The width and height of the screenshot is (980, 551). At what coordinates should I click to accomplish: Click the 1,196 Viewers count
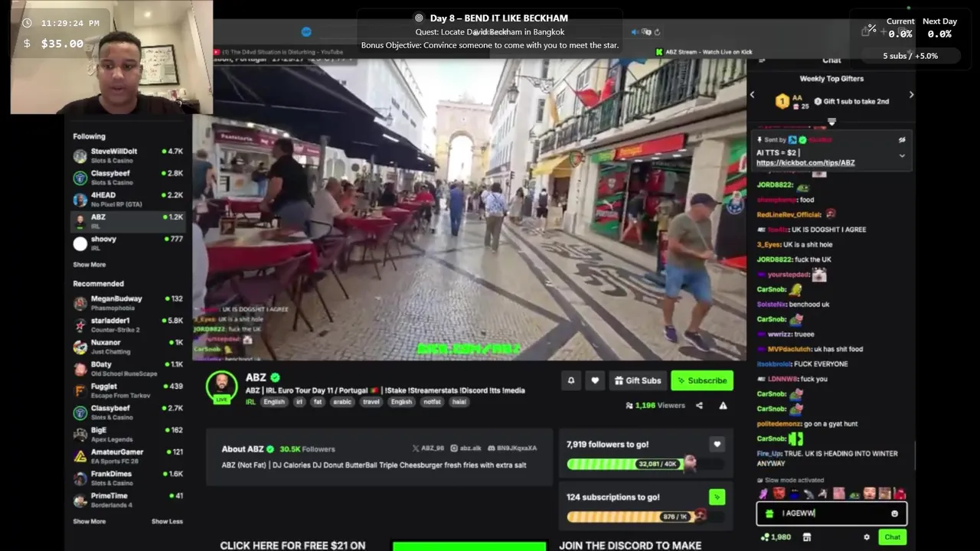tap(655, 406)
